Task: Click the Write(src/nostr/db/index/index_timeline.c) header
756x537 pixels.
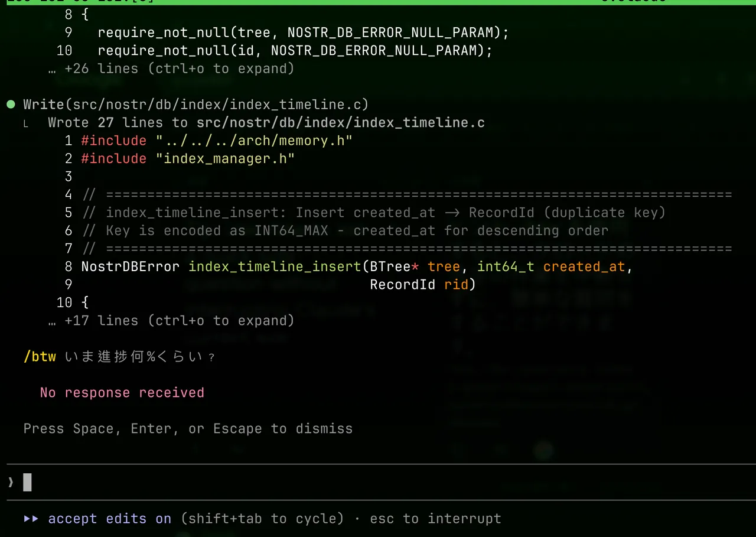Action: click(196, 105)
